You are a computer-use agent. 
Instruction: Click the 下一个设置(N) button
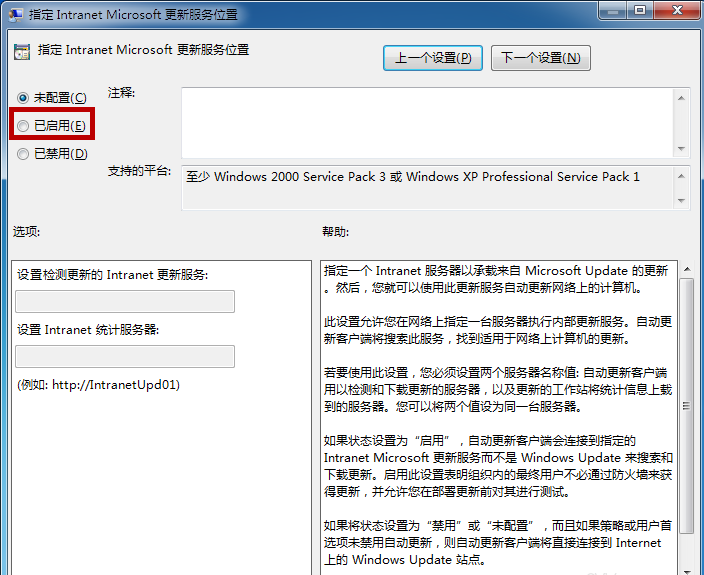(541, 58)
